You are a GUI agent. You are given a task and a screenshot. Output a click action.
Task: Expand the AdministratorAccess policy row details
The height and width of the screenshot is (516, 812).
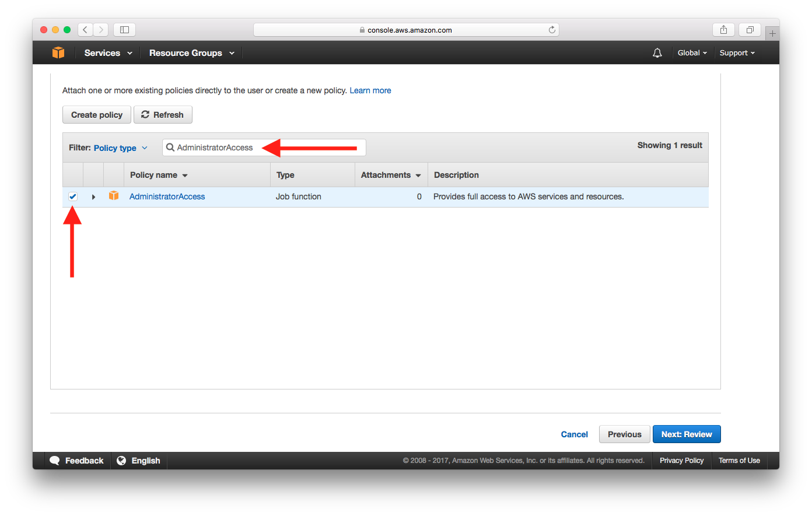(x=93, y=197)
